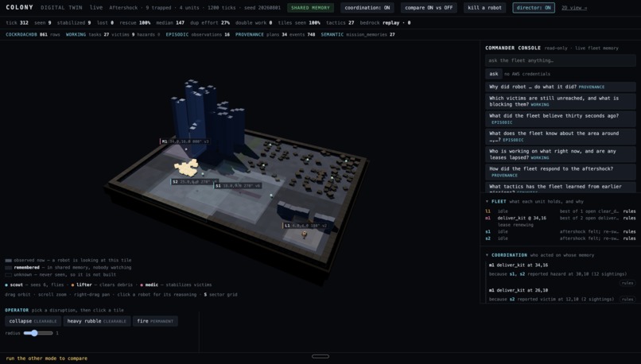Click the rescue 100% metric

(x=135, y=23)
